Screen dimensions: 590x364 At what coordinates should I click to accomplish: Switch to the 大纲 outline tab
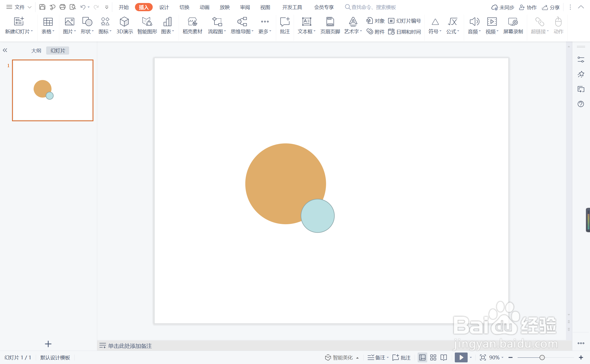pos(36,51)
